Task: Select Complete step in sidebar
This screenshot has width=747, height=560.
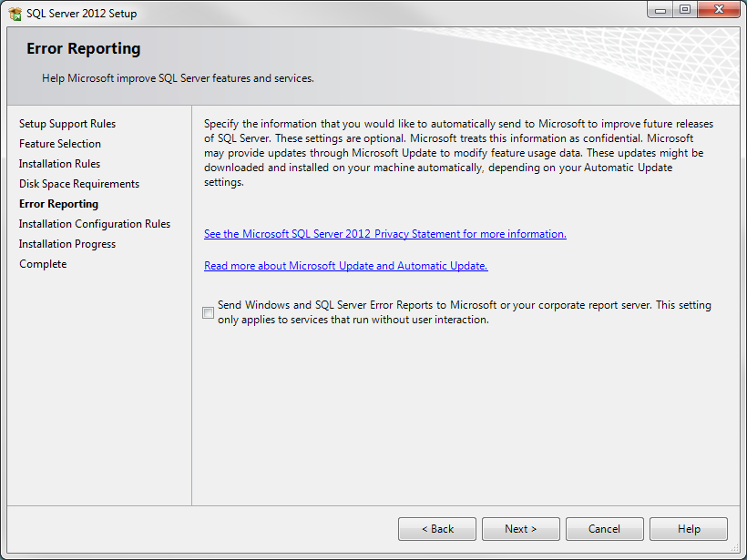Action: (x=43, y=264)
